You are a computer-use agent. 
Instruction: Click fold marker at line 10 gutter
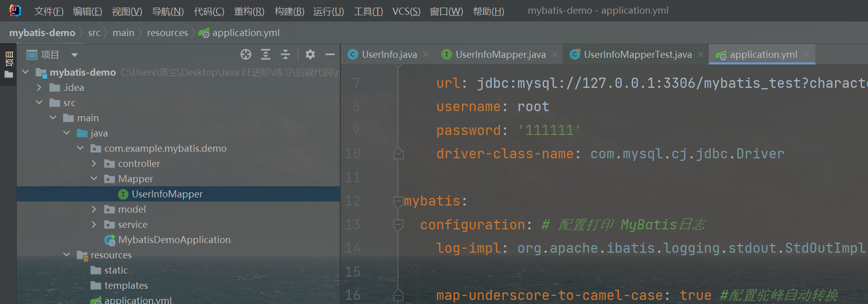tap(399, 153)
